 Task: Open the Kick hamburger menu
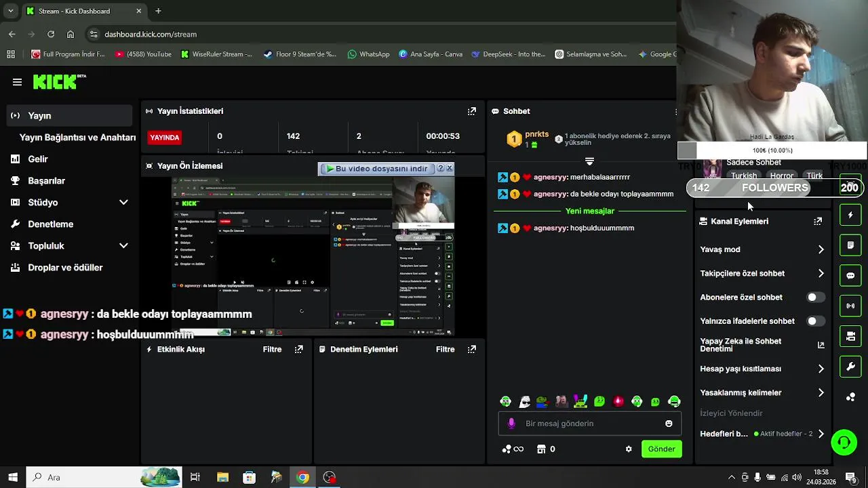[17, 82]
